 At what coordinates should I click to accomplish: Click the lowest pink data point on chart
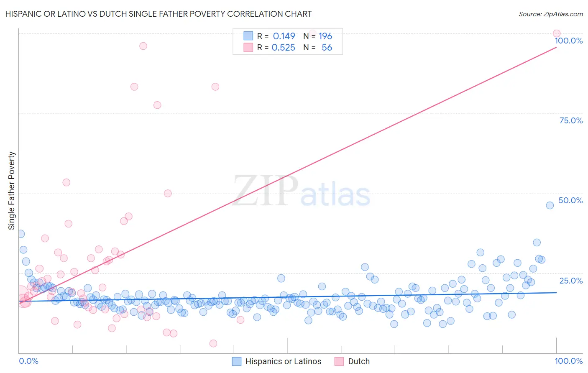coord(213,343)
